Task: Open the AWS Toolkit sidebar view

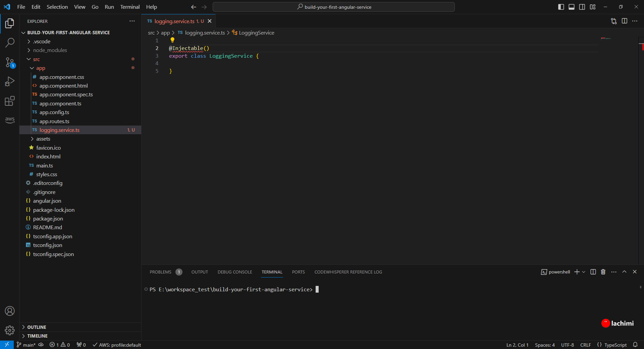Action: 10,120
